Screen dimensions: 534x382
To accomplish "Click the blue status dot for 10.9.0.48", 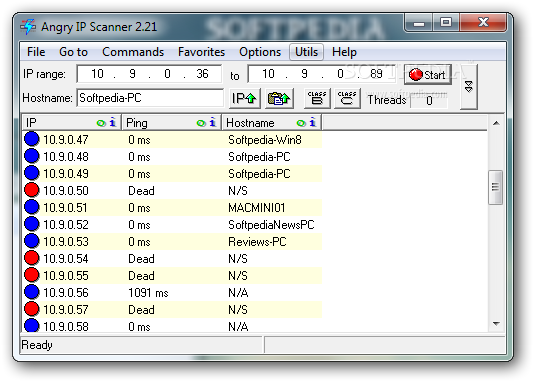I will click(32, 156).
